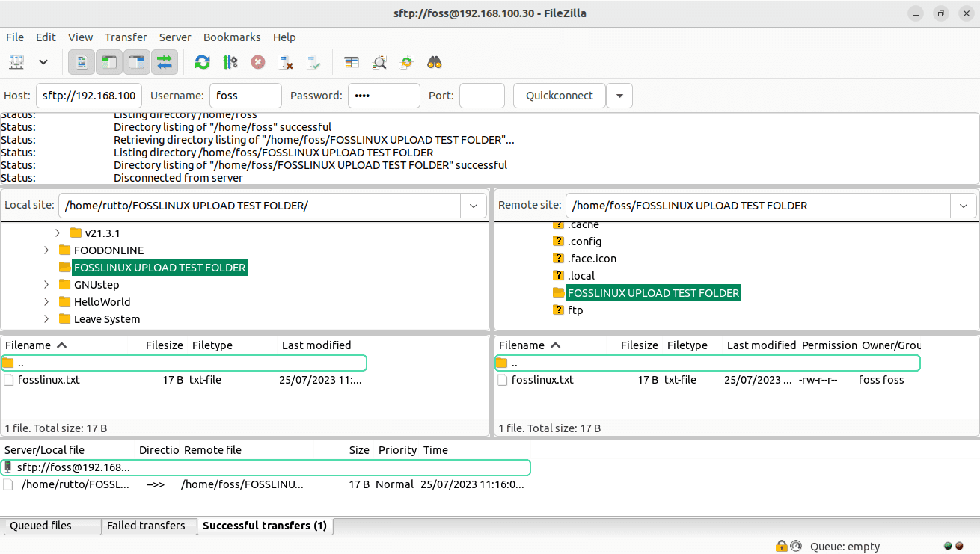The width and height of the screenshot is (980, 554).
Task: Click the green activity indicator light
Action: coord(949,546)
